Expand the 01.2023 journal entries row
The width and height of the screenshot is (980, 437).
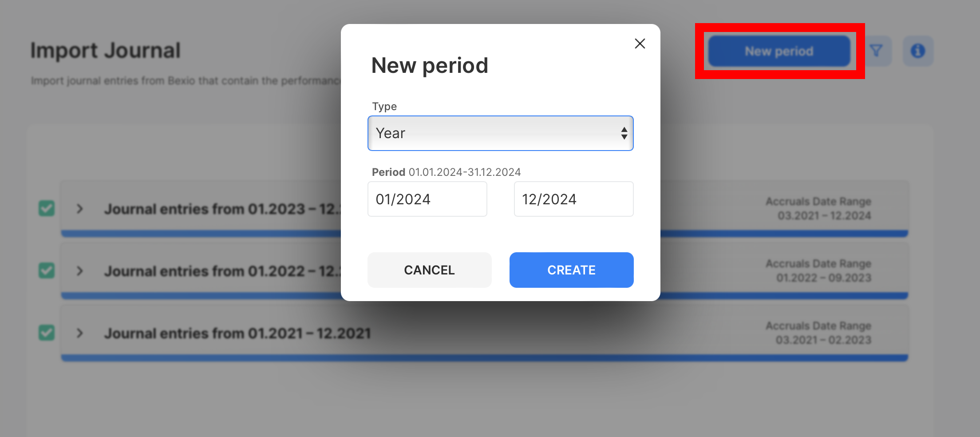pos(80,209)
